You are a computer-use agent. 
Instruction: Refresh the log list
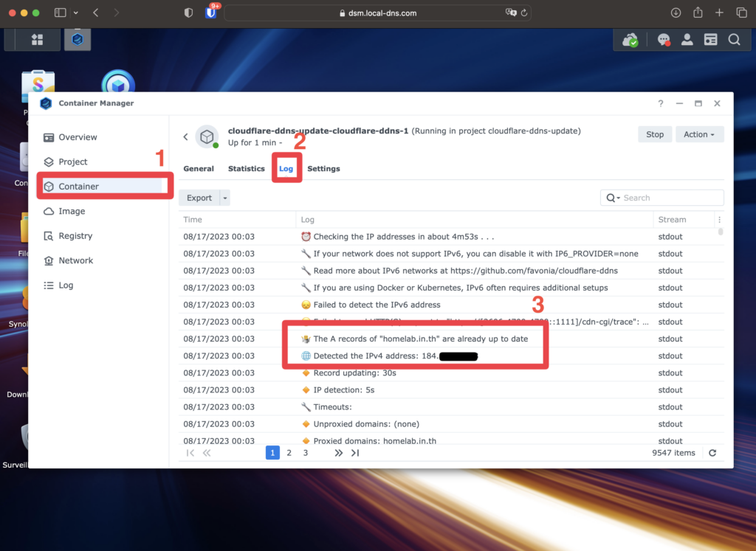[x=712, y=453]
